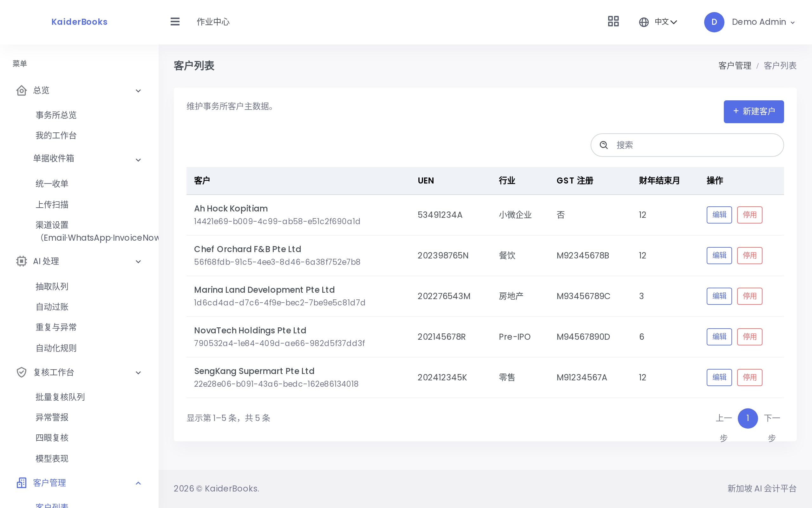The height and width of the screenshot is (508, 812).
Task: Open 四眼复核 menu item
Action: click(x=52, y=438)
